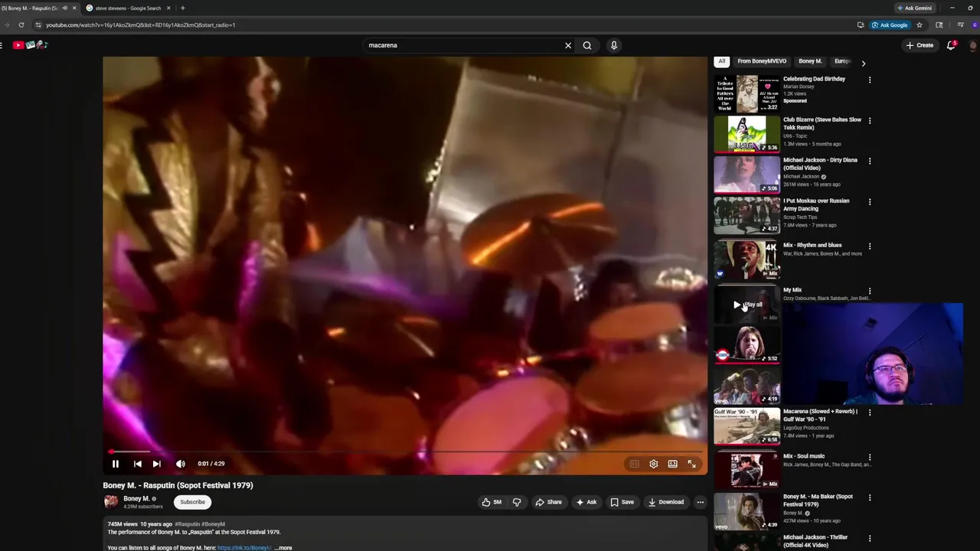Dislike the Rasputin video
The height and width of the screenshot is (551, 980).
(x=517, y=502)
